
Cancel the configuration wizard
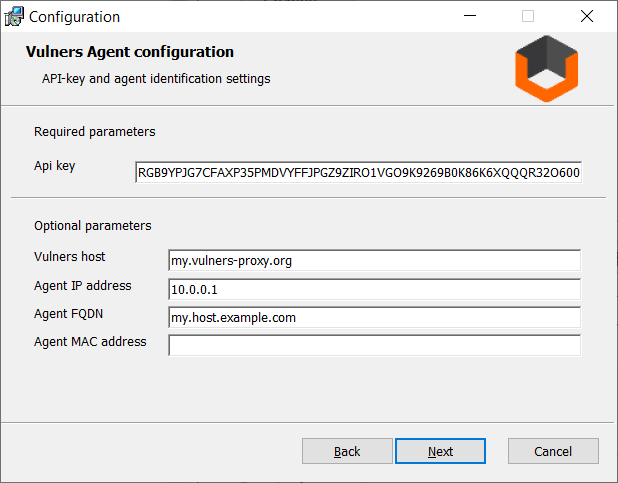[553, 451]
